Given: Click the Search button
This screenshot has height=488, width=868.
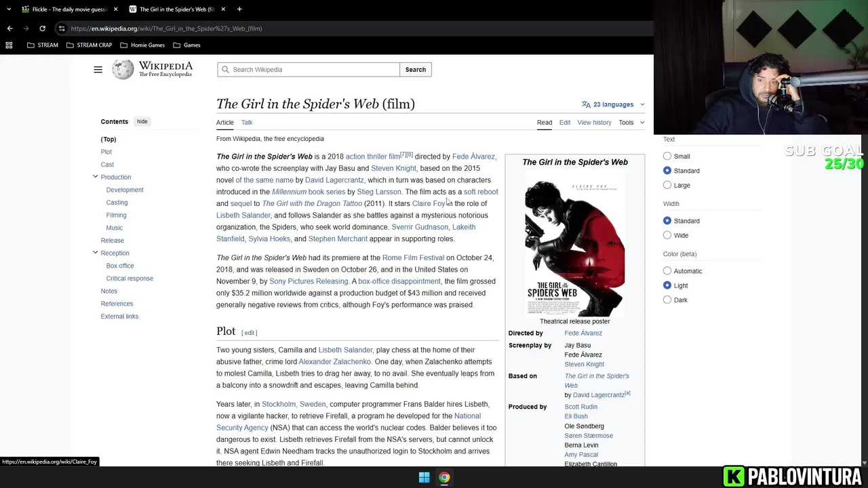Looking at the screenshot, I should [x=416, y=69].
